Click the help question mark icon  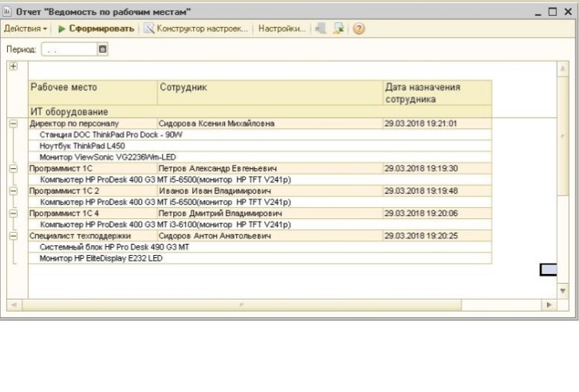tap(359, 29)
